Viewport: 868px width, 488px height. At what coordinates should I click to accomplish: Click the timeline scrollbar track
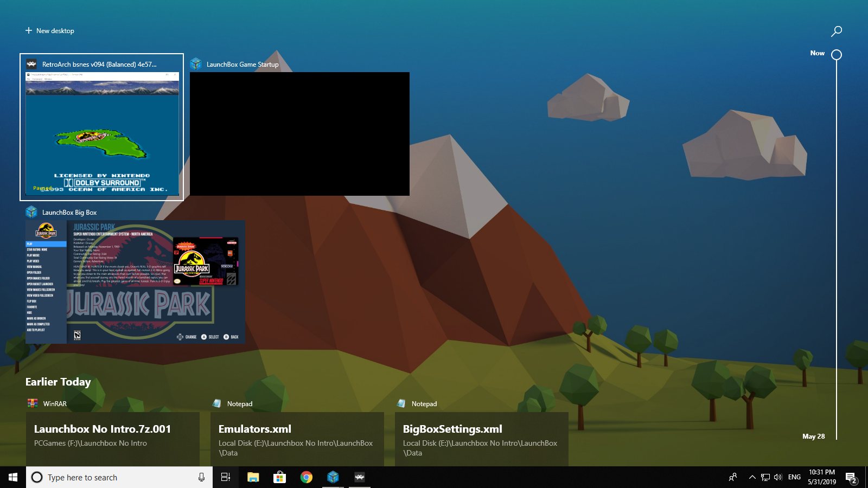837,249
